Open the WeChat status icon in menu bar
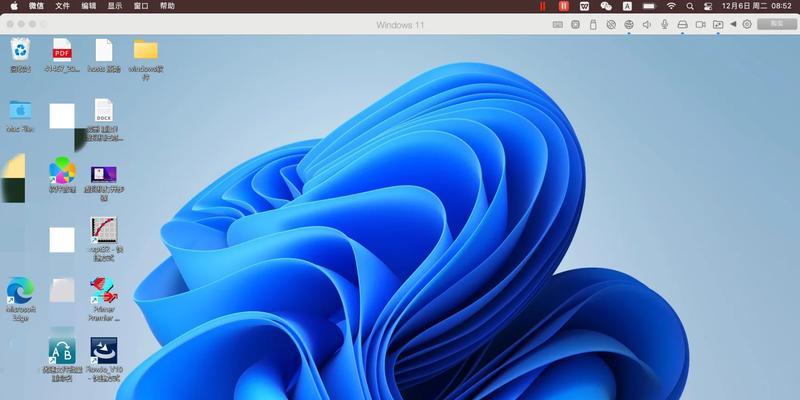 (x=606, y=6)
